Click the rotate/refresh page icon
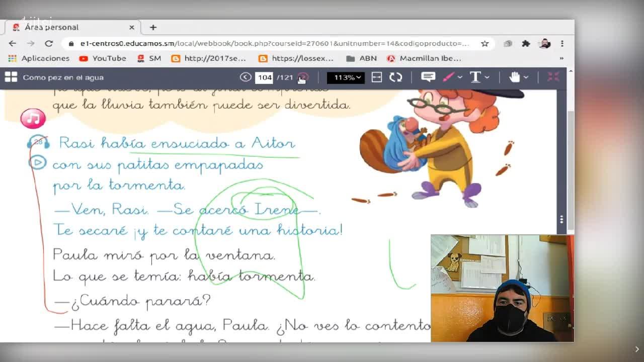Image resolution: width=644 pixels, height=362 pixels. coord(395,77)
